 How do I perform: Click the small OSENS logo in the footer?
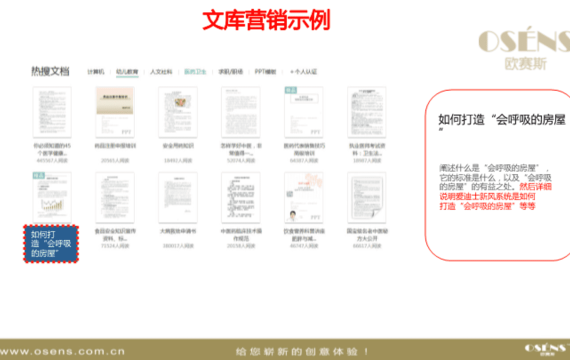click(547, 349)
